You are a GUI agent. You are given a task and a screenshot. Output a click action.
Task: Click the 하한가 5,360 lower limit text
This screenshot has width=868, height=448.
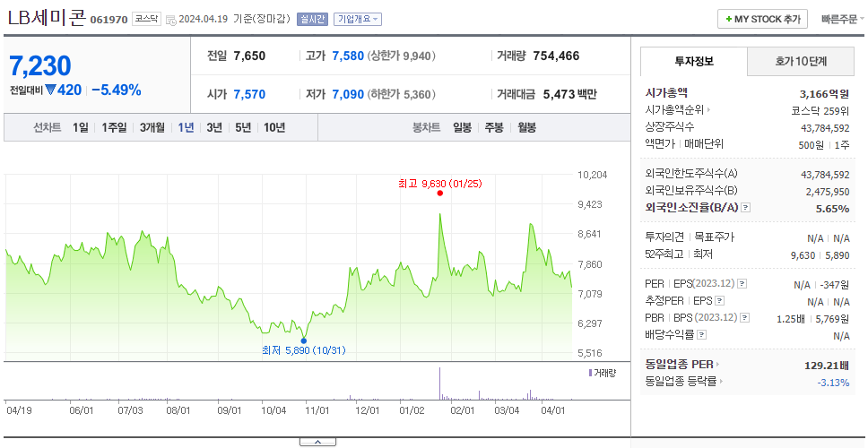tap(402, 95)
